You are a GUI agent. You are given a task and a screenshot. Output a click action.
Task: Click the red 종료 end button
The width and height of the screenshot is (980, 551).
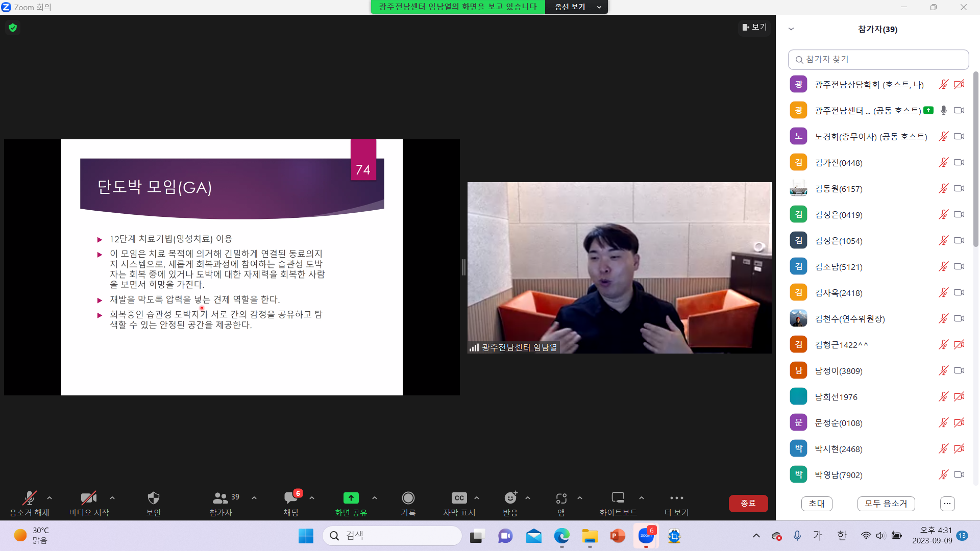click(x=748, y=503)
